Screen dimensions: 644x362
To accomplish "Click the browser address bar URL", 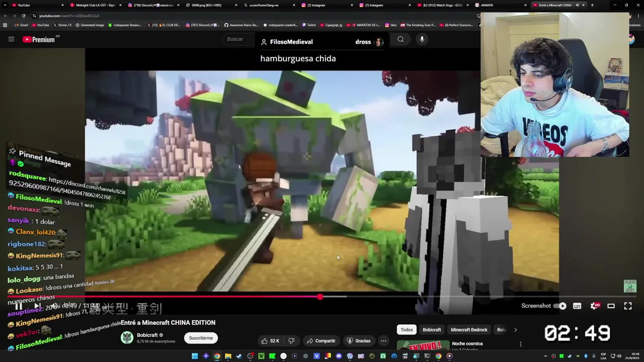I will (69, 16).
